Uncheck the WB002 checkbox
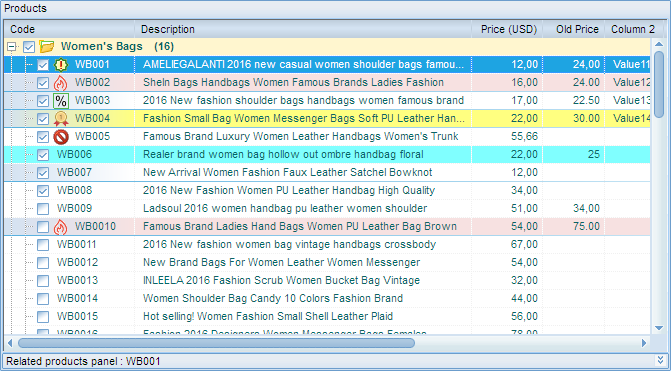Viewport: 671px width, 371px height. (x=43, y=83)
